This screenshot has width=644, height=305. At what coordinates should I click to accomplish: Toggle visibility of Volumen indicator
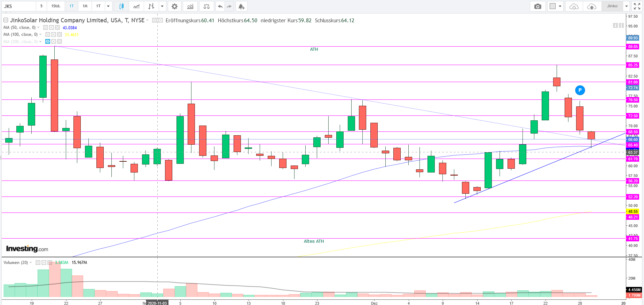pyautogui.click(x=38, y=263)
